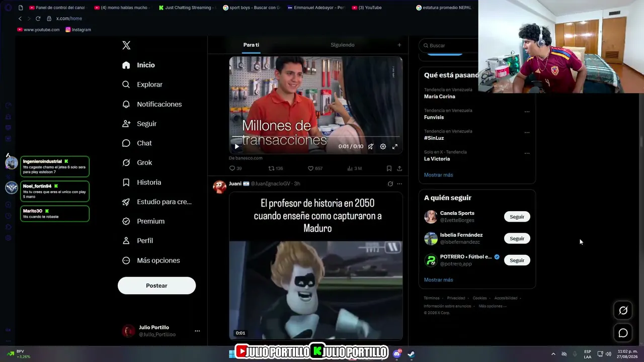The height and width of the screenshot is (362, 644).
Task: Reload the x.com page
Action: click(38, 19)
